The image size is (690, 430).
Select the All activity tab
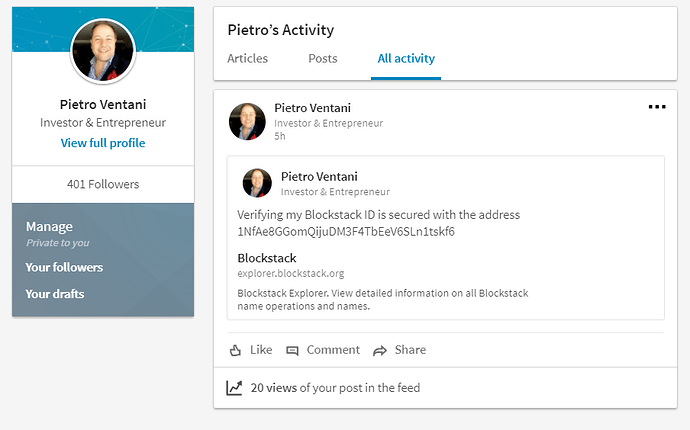pyautogui.click(x=406, y=59)
